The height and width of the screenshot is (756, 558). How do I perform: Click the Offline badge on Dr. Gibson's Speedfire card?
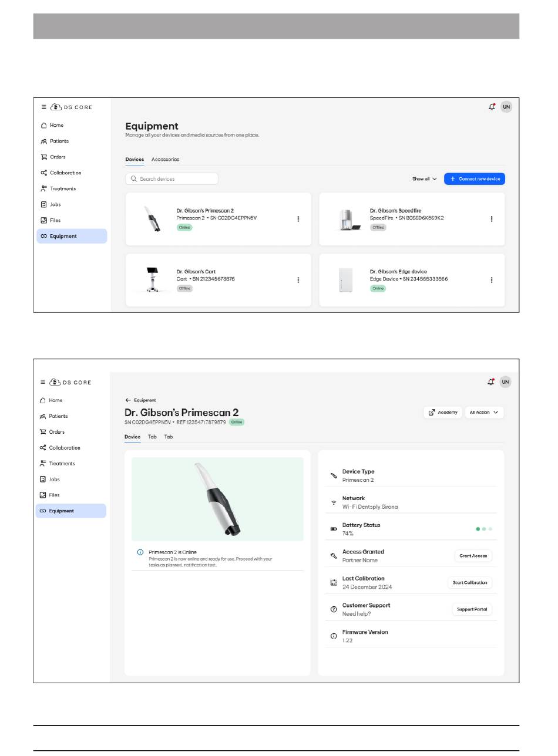pos(378,227)
